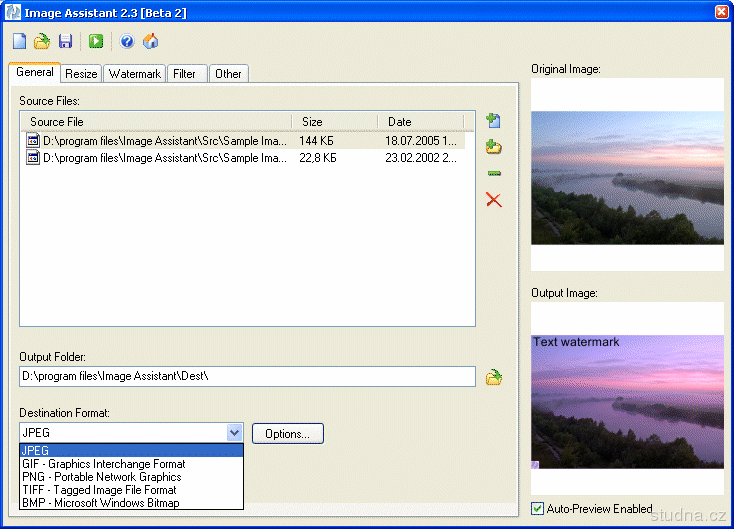Select JPEG in the format list
The image size is (734, 529).
(132, 450)
